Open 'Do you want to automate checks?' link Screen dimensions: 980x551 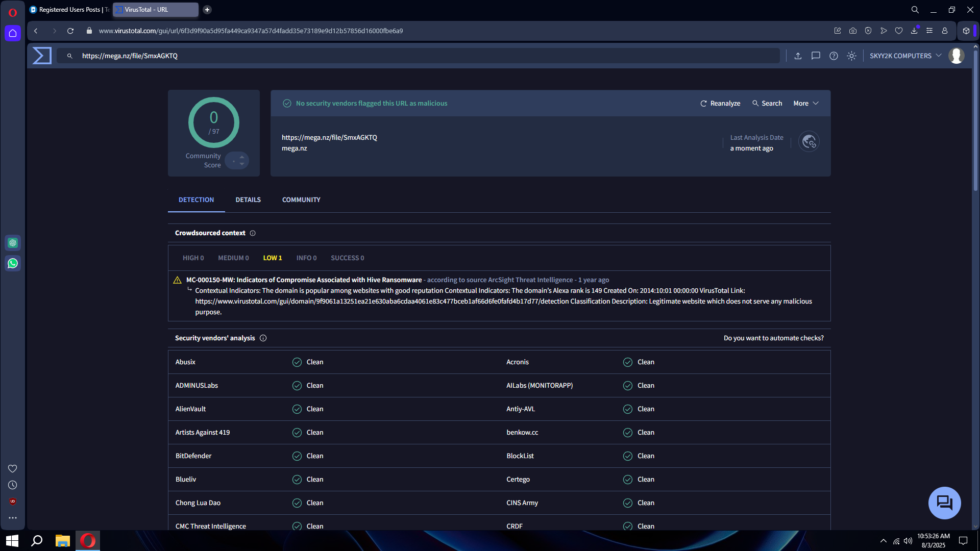click(x=773, y=338)
